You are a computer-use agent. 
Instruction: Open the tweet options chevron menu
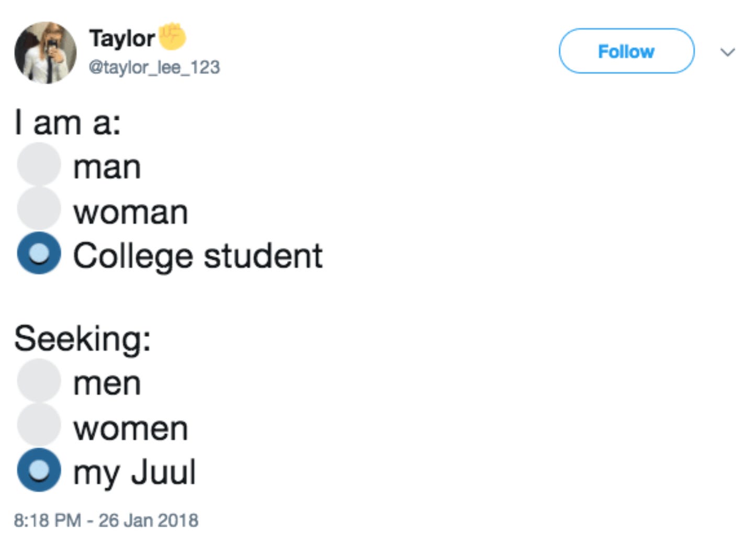pos(728,52)
